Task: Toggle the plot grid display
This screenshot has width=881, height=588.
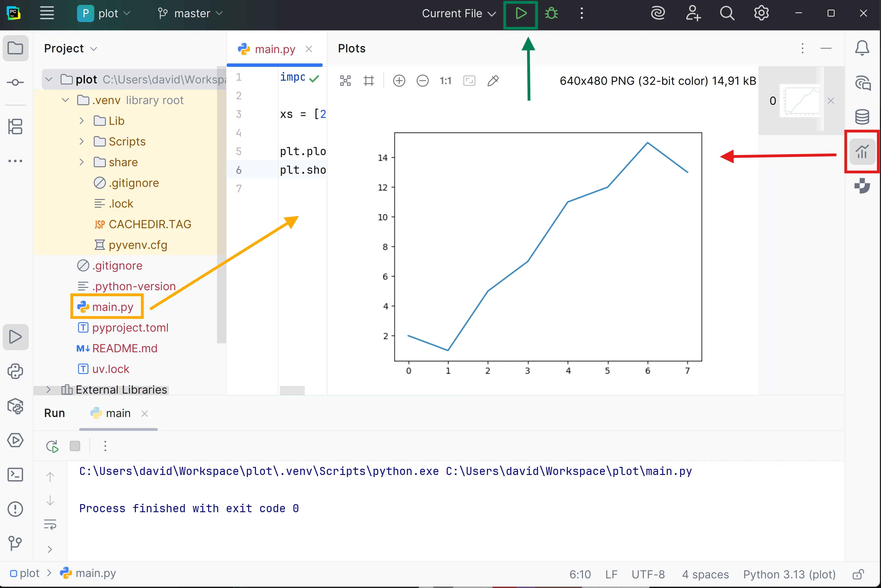Action: click(369, 81)
